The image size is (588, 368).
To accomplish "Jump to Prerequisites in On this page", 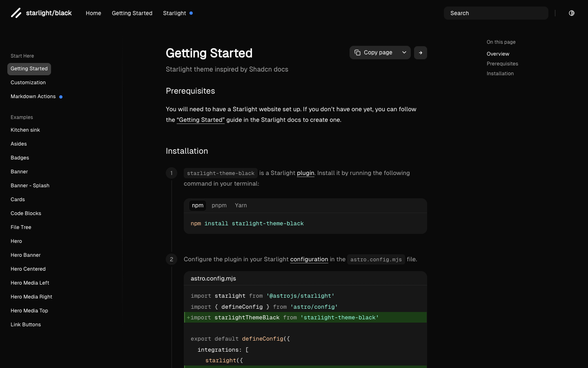I will [x=502, y=64].
